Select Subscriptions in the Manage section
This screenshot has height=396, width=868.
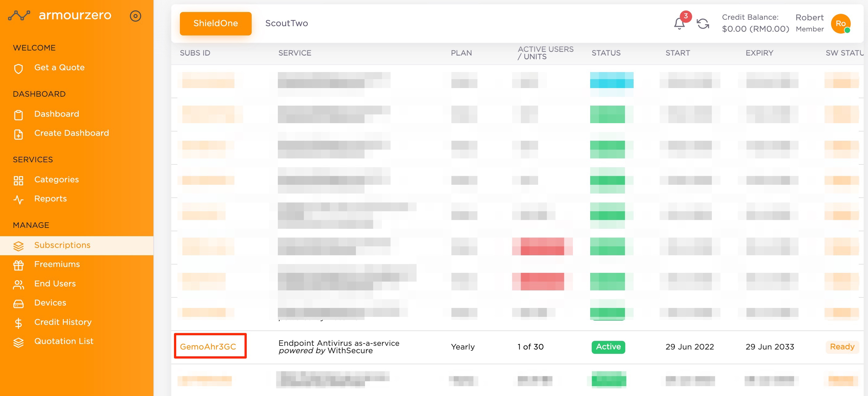point(62,245)
